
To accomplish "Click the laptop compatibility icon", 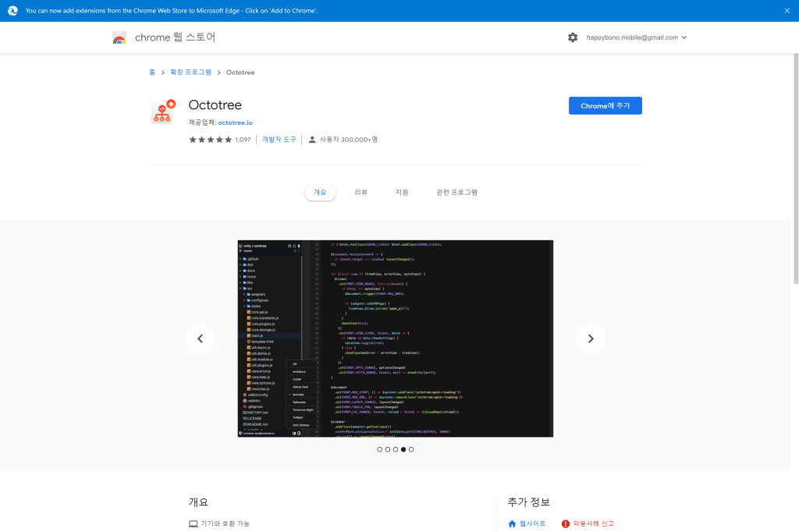I will (194, 524).
